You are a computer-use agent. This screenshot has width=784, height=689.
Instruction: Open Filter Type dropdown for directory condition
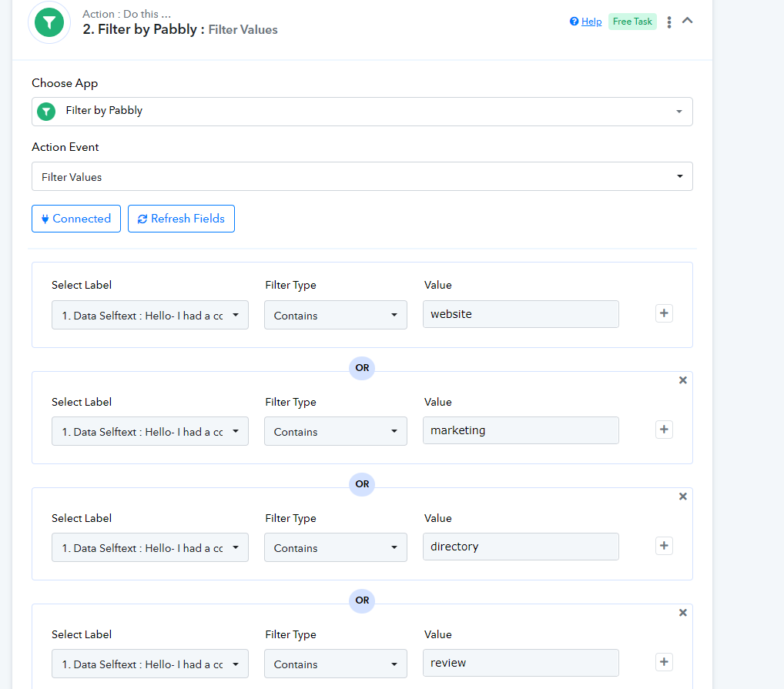pyautogui.click(x=336, y=547)
